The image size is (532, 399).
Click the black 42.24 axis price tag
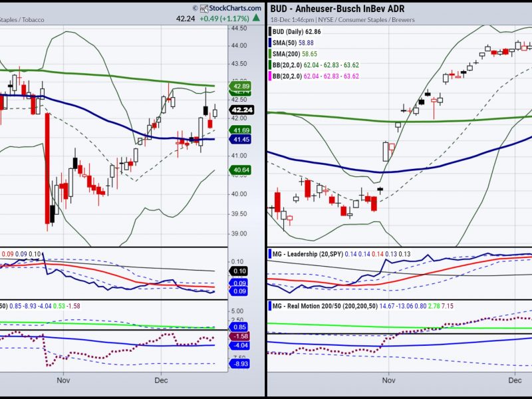coord(242,110)
